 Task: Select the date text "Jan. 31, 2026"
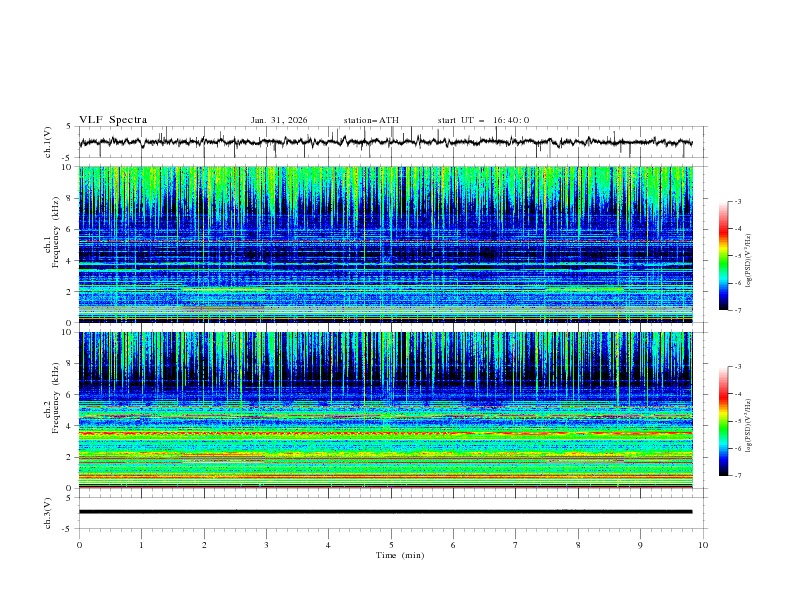click(x=279, y=120)
